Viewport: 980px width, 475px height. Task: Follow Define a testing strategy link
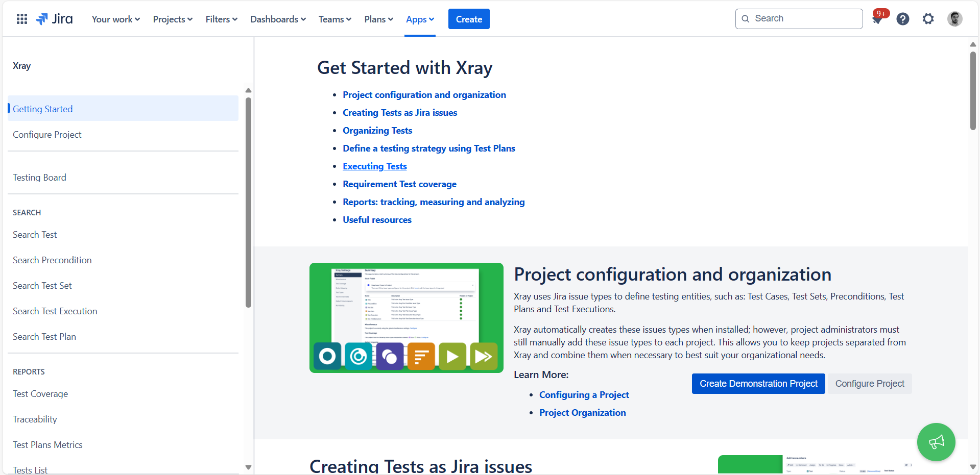point(429,148)
